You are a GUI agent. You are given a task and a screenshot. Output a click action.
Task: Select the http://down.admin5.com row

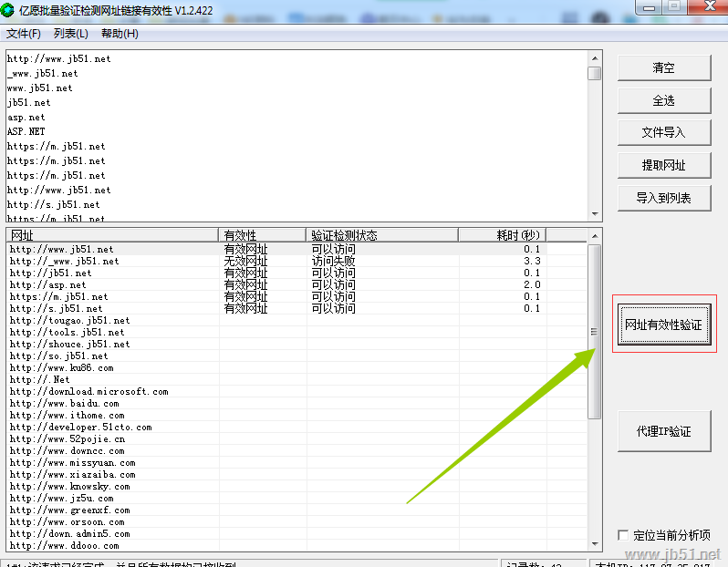click(297, 533)
